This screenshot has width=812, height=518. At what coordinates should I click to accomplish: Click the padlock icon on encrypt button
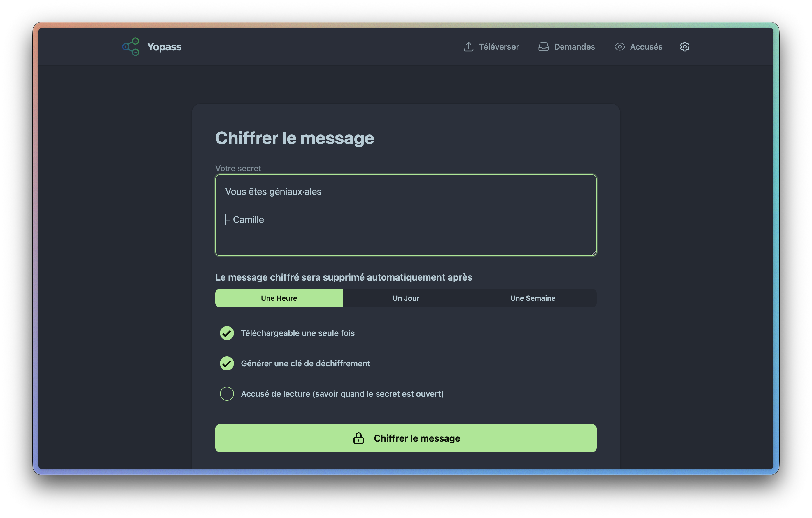pos(358,438)
